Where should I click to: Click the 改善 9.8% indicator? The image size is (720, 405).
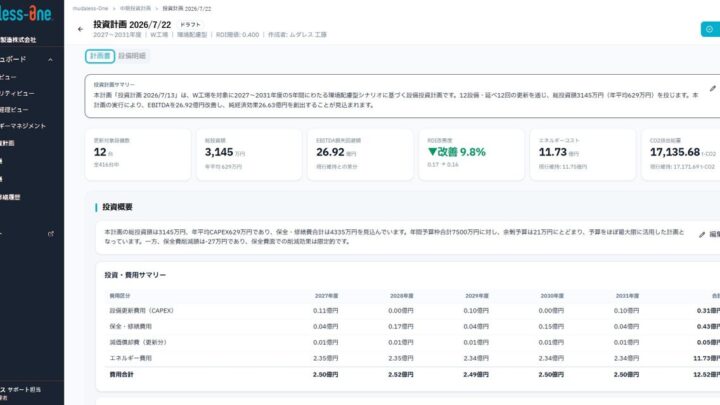coord(456,152)
